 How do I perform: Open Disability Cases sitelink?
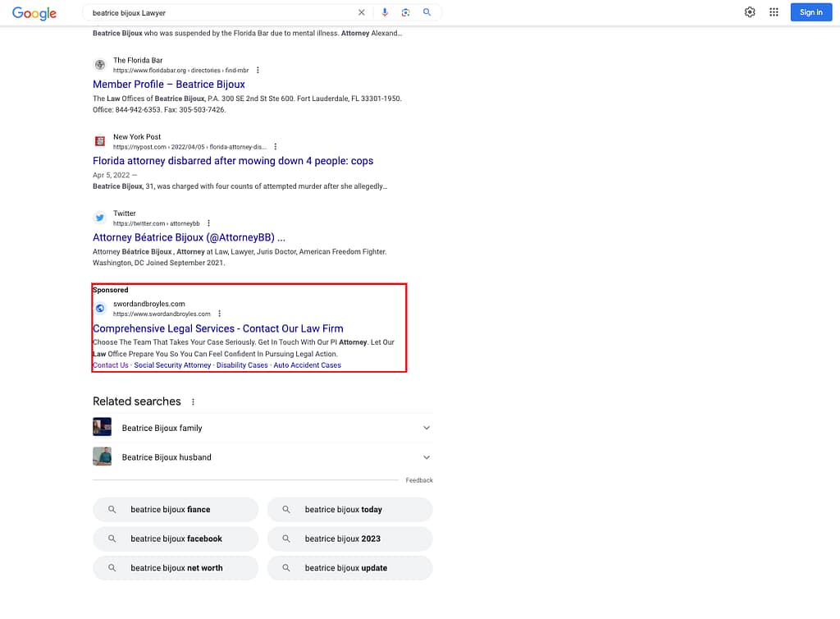click(x=242, y=365)
